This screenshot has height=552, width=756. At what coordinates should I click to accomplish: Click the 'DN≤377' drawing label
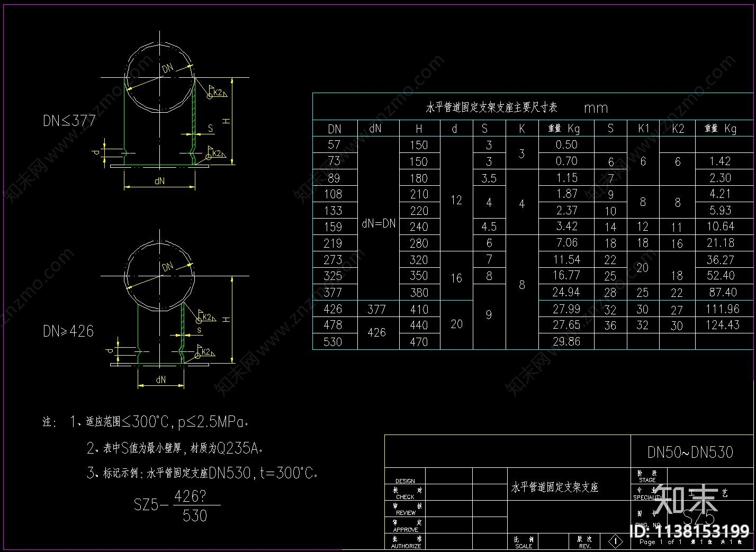(69, 121)
